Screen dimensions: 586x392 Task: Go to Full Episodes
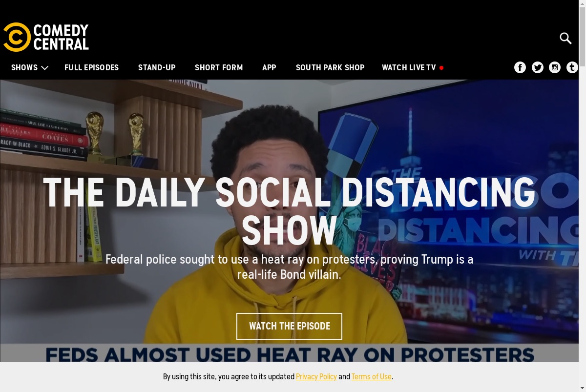(92, 67)
